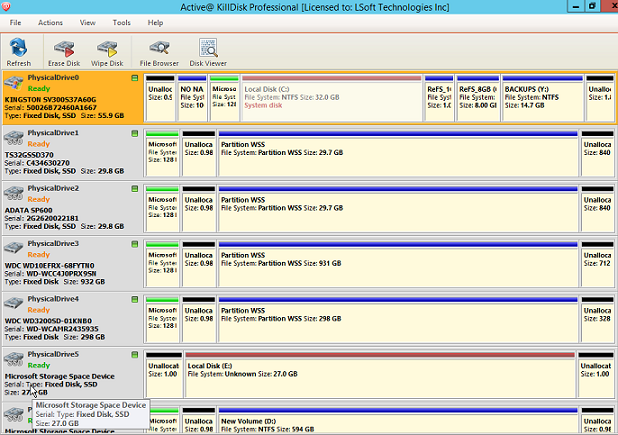Click the ADATA SP600 drive name
Image resolution: width=618 pixels, height=435 pixels.
tap(28, 210)
